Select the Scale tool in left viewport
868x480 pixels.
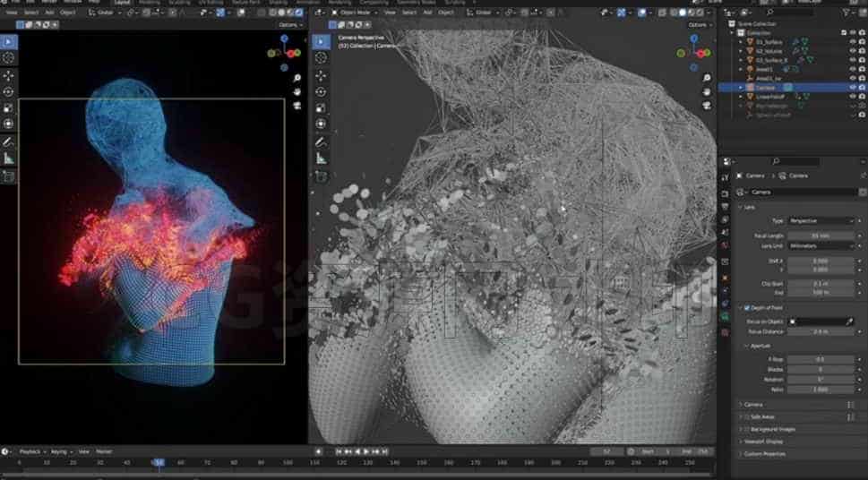(x=8, y=108)
